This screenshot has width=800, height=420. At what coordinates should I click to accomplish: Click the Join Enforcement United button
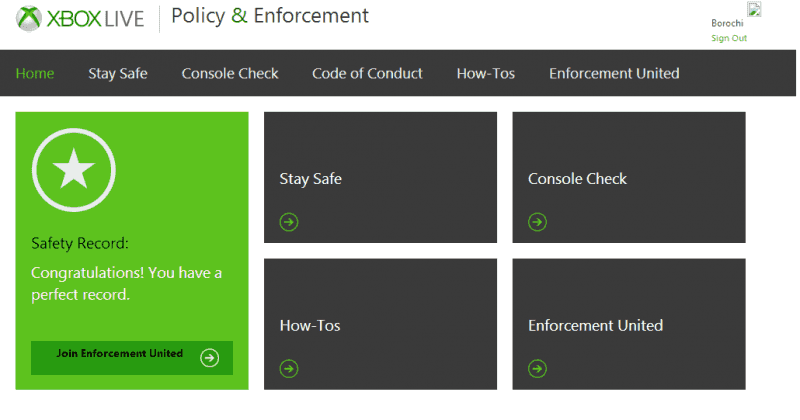coord(132,358)
